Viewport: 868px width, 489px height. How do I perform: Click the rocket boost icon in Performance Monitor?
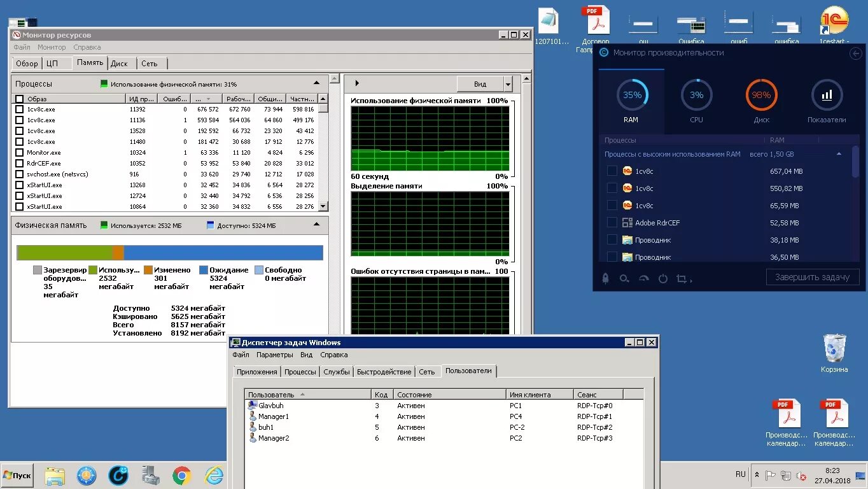(606, 278)
